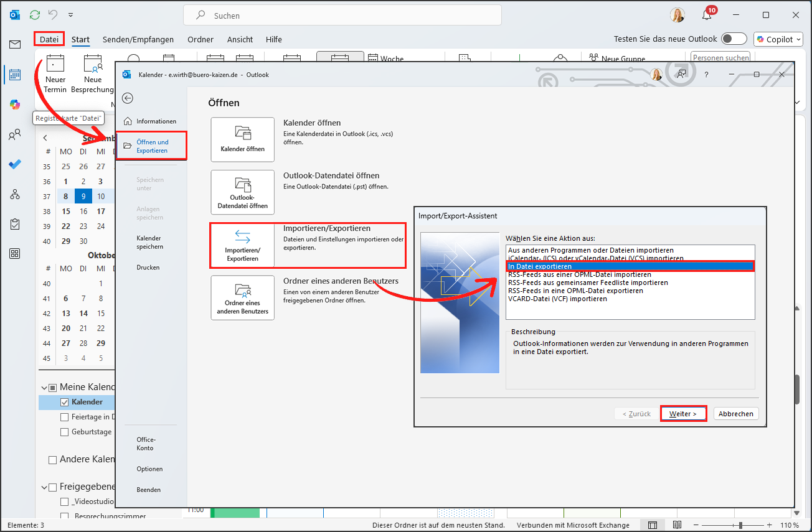This screenshot has height=532, width=812.
Task: Switch to reading view in status bar
Action: [677, 525]
